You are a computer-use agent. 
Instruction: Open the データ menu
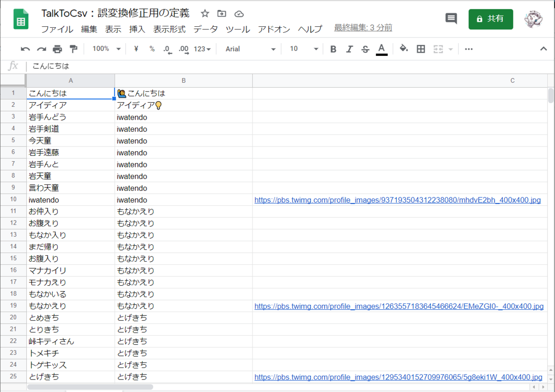[206, 29]
